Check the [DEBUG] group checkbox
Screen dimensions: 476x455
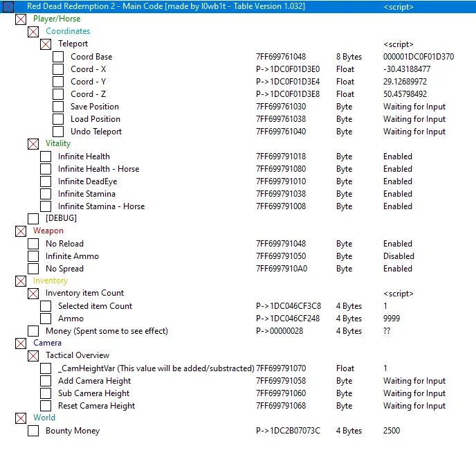(x=33, y=219)
